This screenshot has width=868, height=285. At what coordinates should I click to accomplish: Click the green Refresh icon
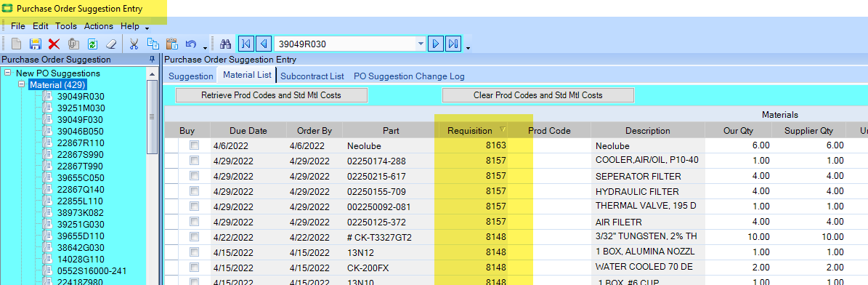tap(92, 44)
